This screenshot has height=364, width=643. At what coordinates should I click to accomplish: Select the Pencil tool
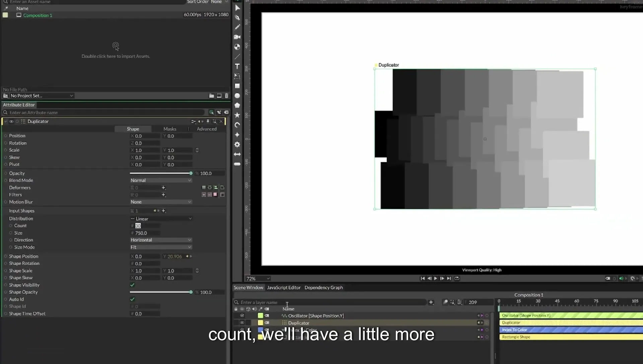tap(237, 27)
